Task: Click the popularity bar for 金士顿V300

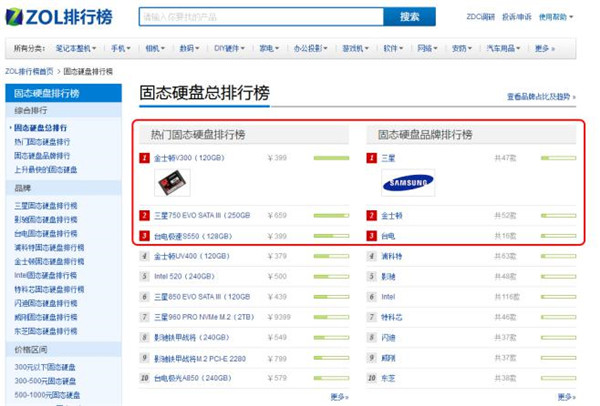Action: (x=331, y=158)
